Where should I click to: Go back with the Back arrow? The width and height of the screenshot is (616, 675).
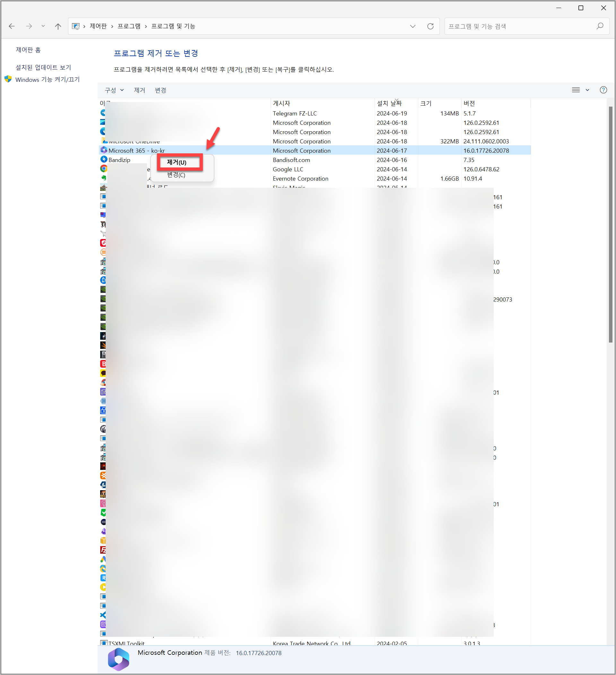coord(12,26)
